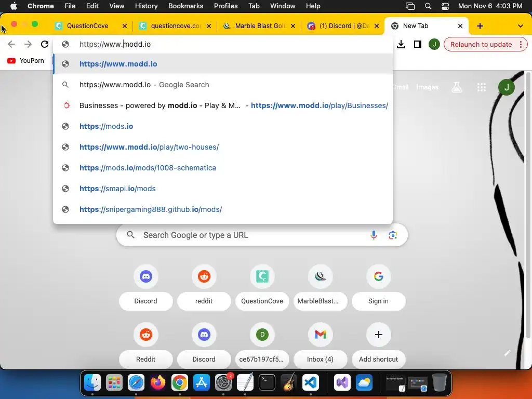
Task: Close the New Tab tab
Action: pyautogui.click(x=460, y=26)
